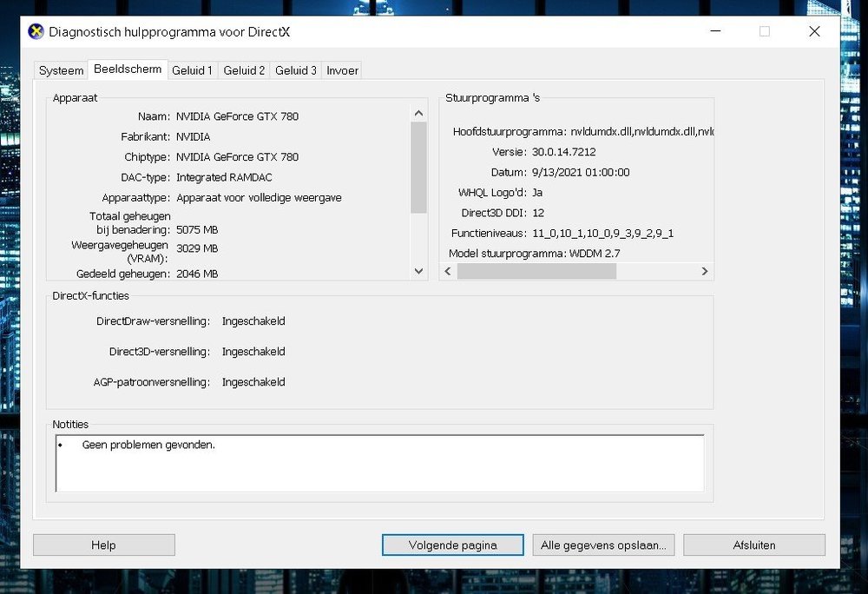
Task: Advance with the Volgende pagina button
Action: (x=452, y=544)
